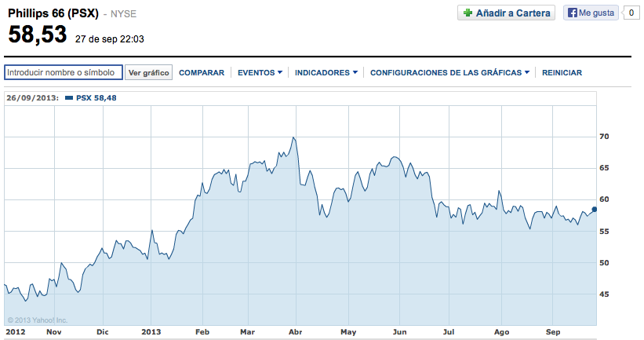
Task: Click the 55 price axis label
Action: pos(604,232)
